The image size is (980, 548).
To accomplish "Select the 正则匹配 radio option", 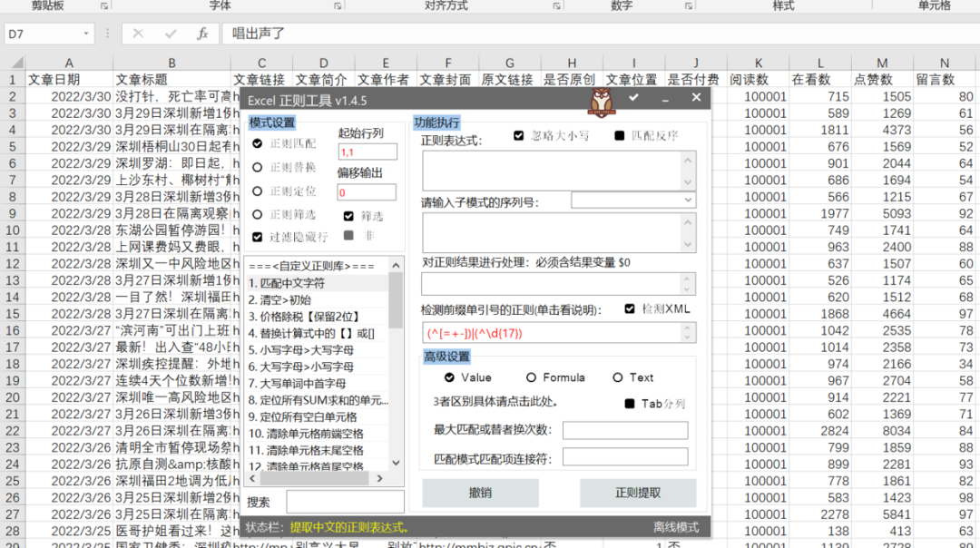I will click(258, 143).
